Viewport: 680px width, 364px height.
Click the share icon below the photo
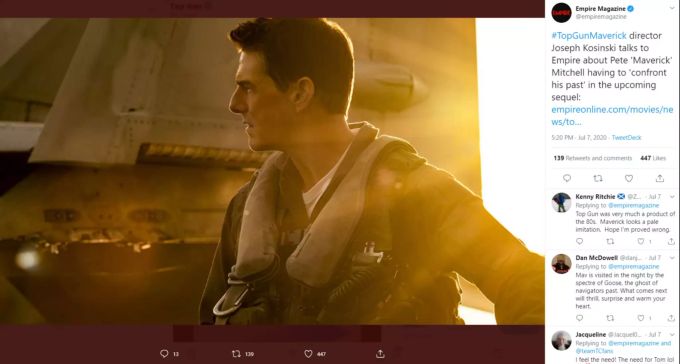point(380,354)
